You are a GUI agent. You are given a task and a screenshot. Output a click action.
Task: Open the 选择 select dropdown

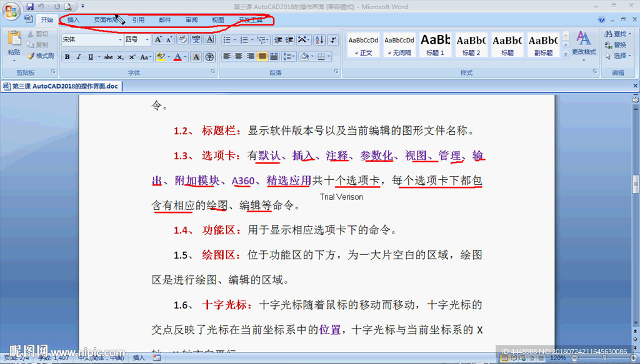pos(630,56)
